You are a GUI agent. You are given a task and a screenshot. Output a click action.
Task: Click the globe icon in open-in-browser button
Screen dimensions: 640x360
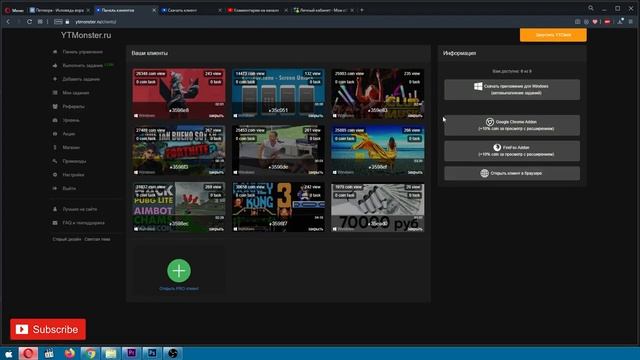point(484,173)
